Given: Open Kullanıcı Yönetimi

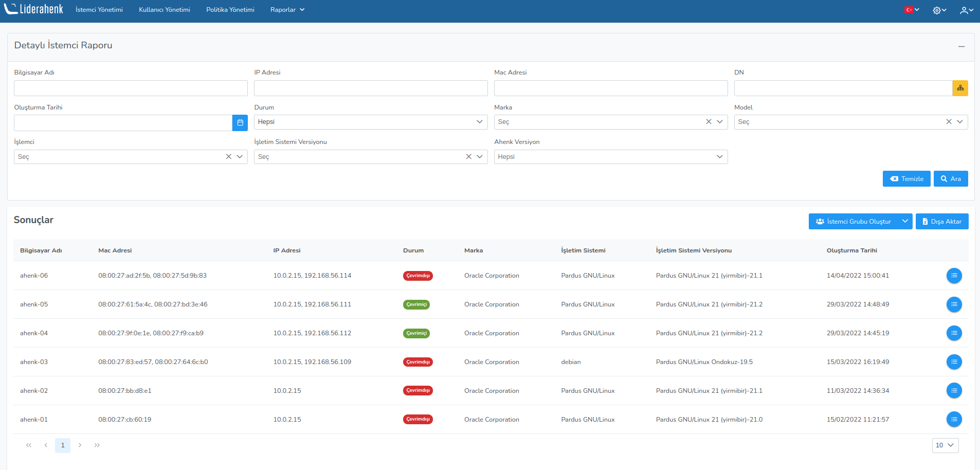Looking at the screenshot, I should (164, 9).
